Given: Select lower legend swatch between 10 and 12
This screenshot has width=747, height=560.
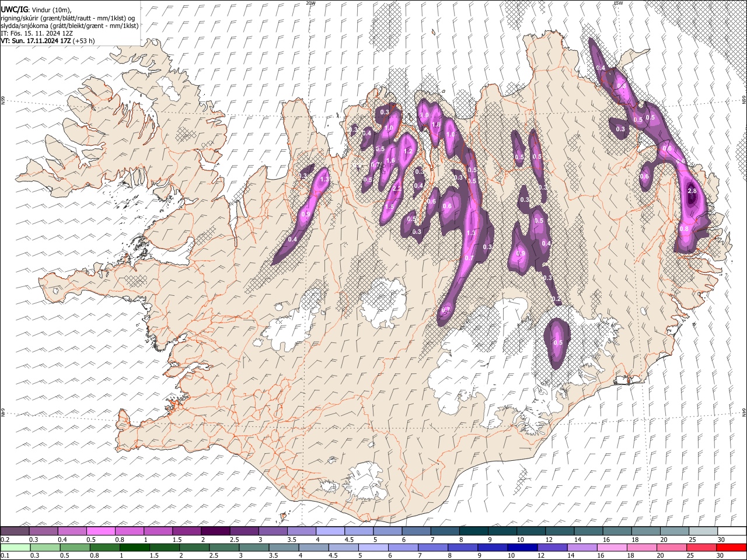Looking at the screenshot, I should pyautogui.click(x=522, y=547).
